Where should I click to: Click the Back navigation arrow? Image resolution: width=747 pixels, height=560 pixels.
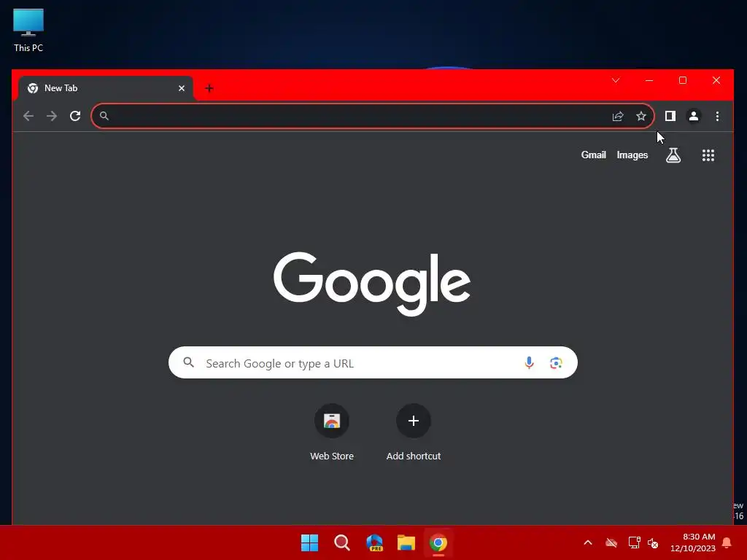(x=28, y=116)
